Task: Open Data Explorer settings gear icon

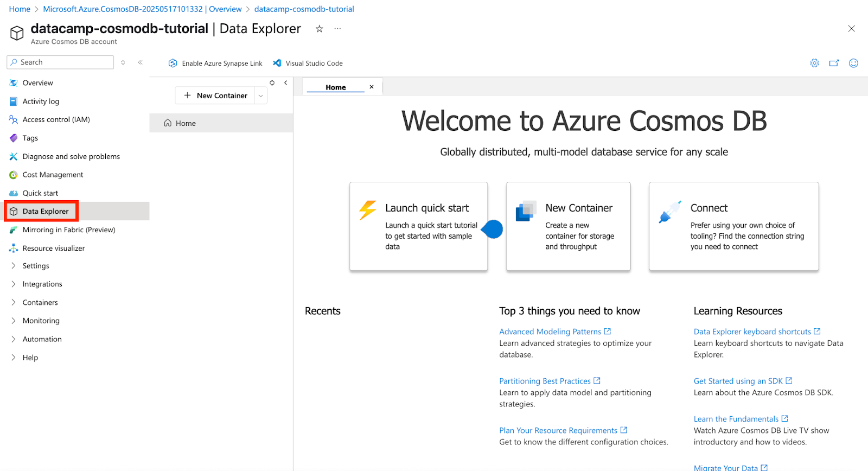Action: click(814, 63)
